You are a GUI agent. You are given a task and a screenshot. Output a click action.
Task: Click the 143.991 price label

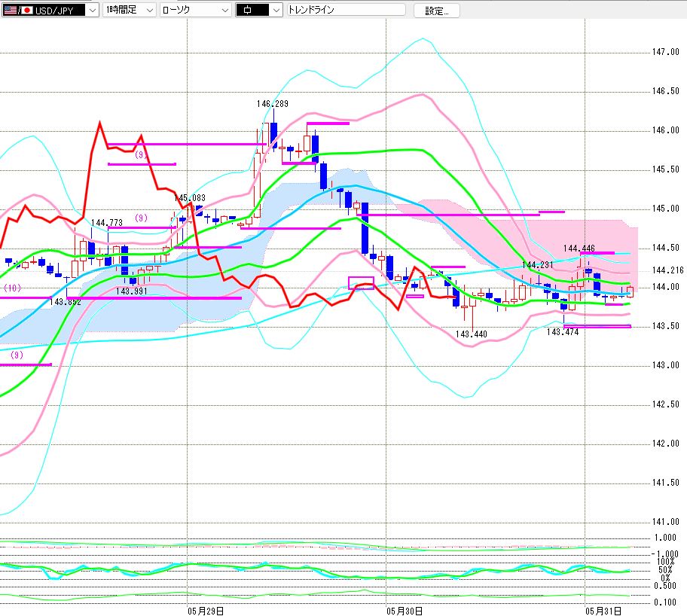tap(131, 291)
